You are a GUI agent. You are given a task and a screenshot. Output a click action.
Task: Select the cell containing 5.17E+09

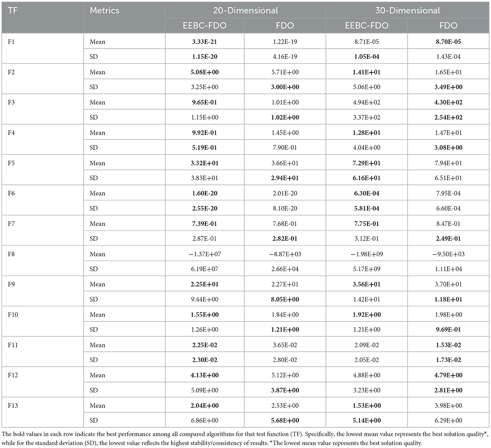366,269
